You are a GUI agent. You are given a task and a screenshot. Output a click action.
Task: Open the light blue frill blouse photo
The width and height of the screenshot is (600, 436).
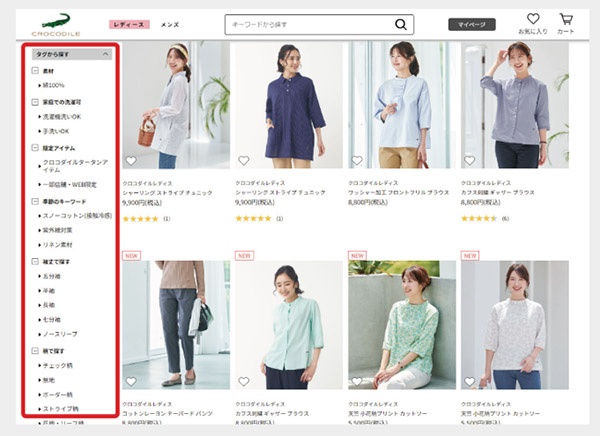402,105
